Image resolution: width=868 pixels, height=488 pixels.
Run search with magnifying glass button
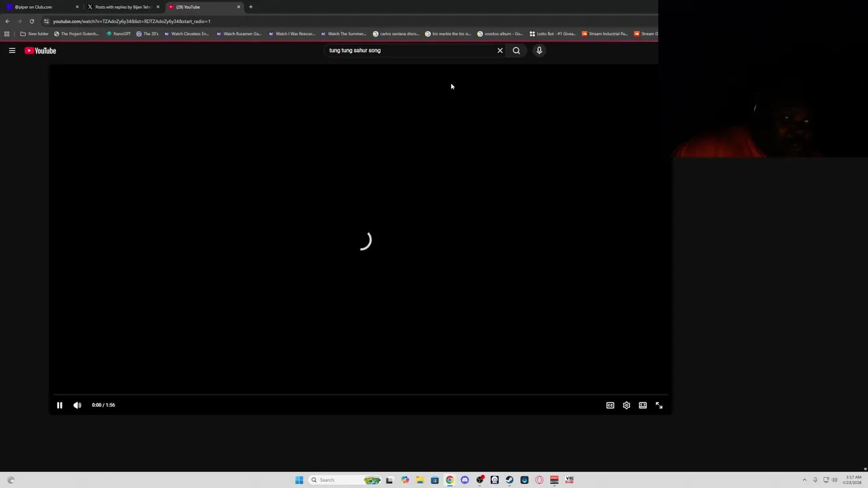pos(516,50)
